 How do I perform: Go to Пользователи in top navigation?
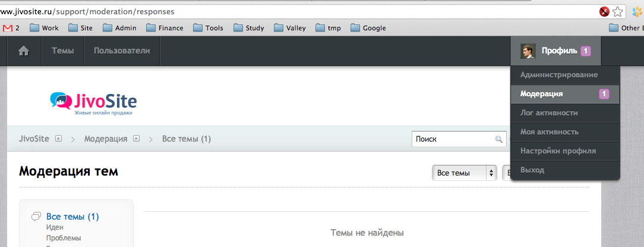(x=122, y=51)
